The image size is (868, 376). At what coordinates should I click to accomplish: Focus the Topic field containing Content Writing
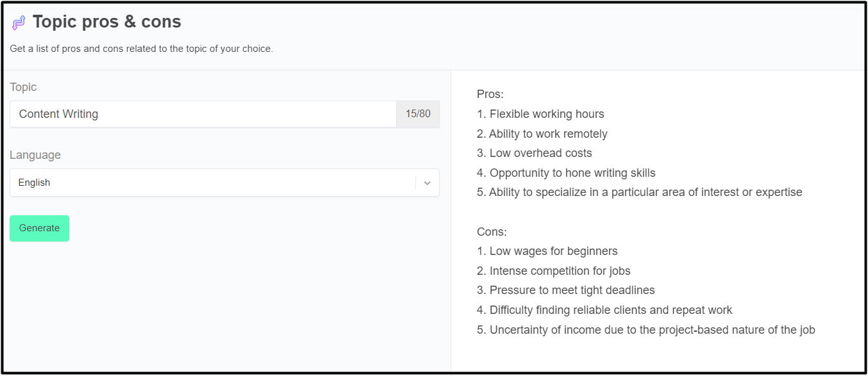coord(203,114)
